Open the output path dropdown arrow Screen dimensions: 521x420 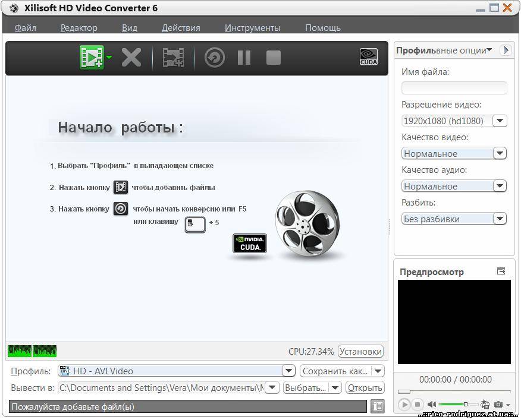pos(272,387)
